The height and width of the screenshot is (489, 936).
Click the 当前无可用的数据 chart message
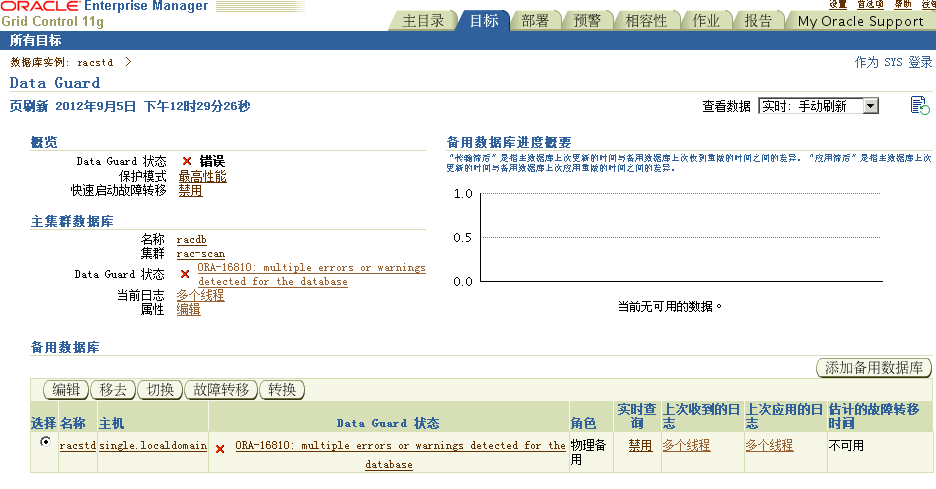670,307
